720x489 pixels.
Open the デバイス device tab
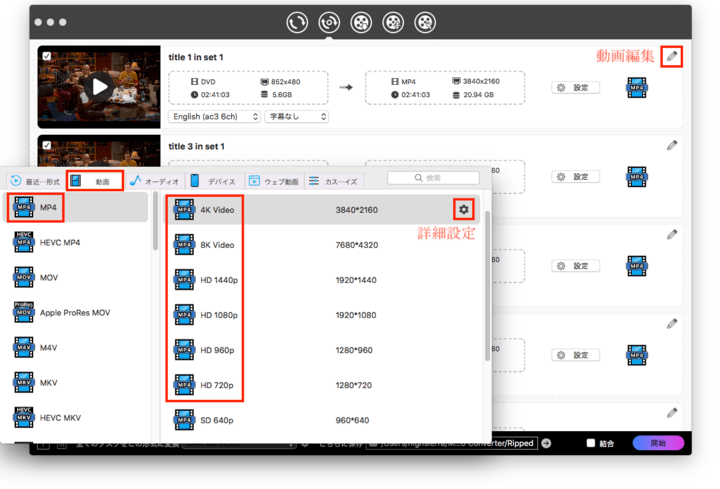pos(213,181)
